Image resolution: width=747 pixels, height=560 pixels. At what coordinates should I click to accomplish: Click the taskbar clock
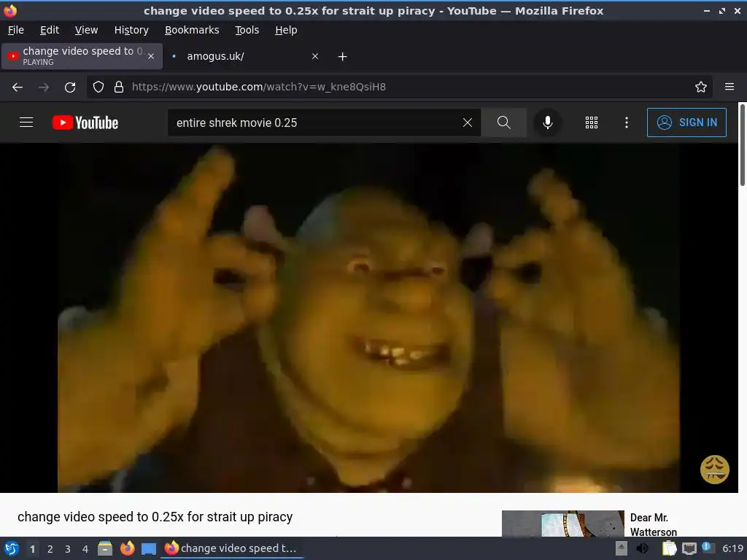(732, 548)
